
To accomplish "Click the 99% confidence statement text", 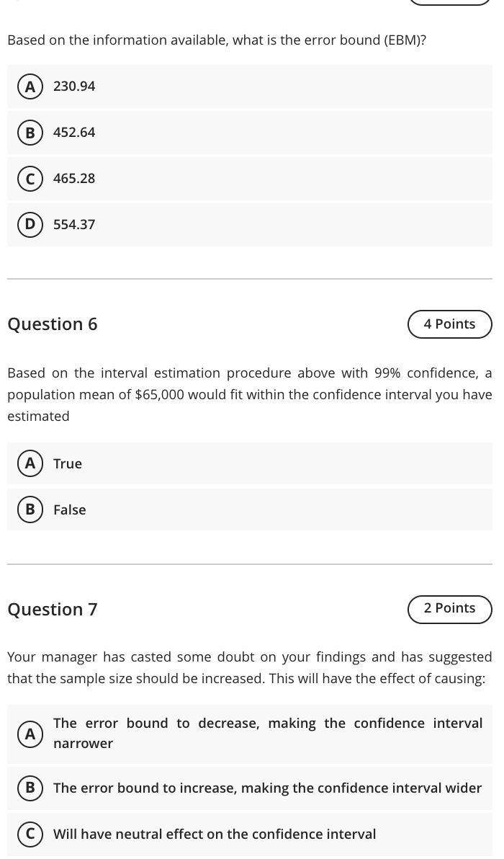I will 250,394.
